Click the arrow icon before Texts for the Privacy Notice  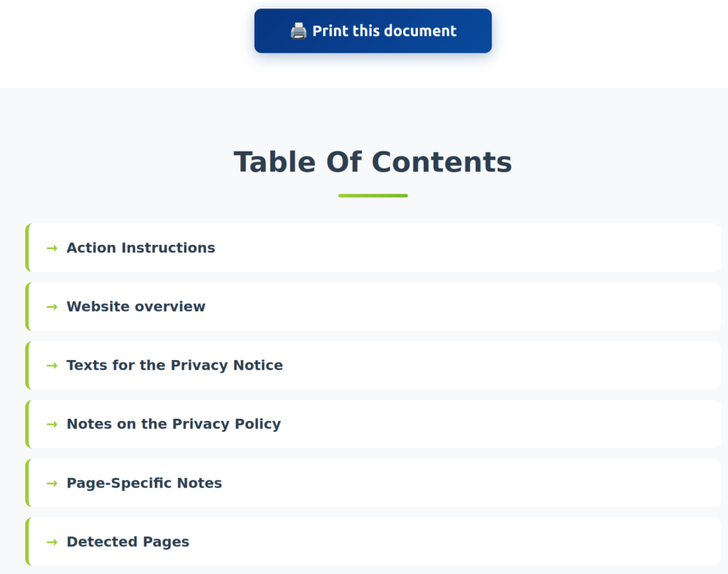[x=52, y=366]
